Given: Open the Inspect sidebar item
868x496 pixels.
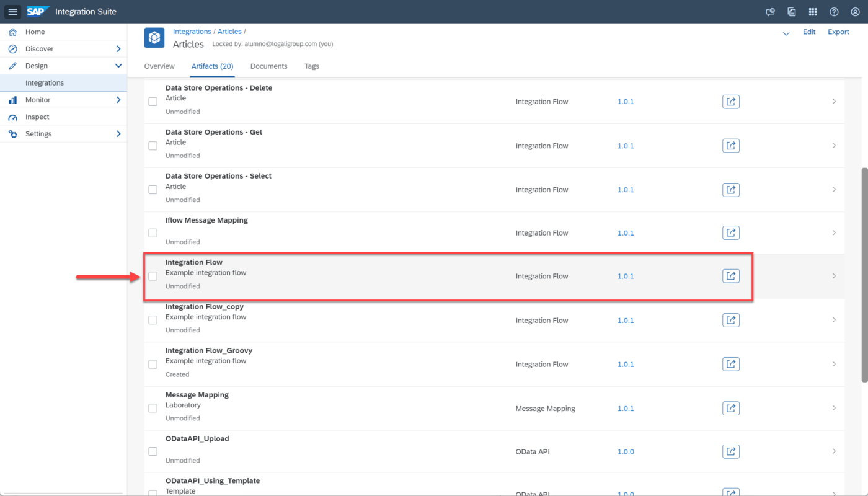Looking at the screenshot, I should [63, 117].
